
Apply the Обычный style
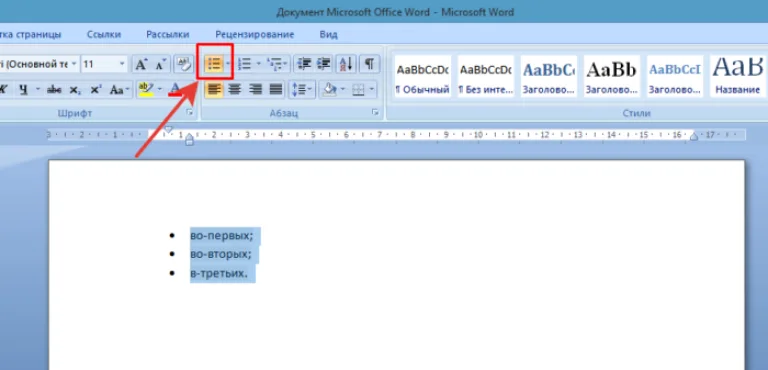423,76
